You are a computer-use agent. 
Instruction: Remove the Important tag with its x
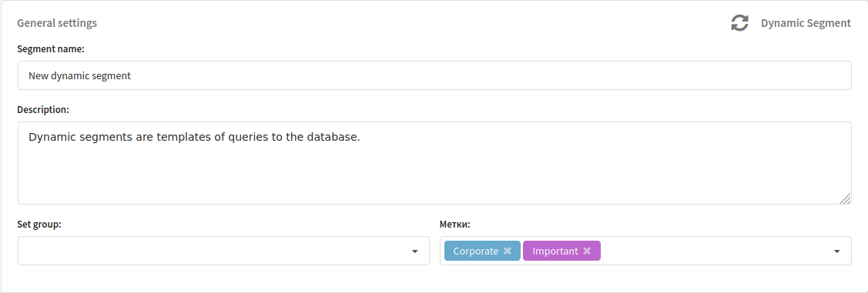point(587,251)
